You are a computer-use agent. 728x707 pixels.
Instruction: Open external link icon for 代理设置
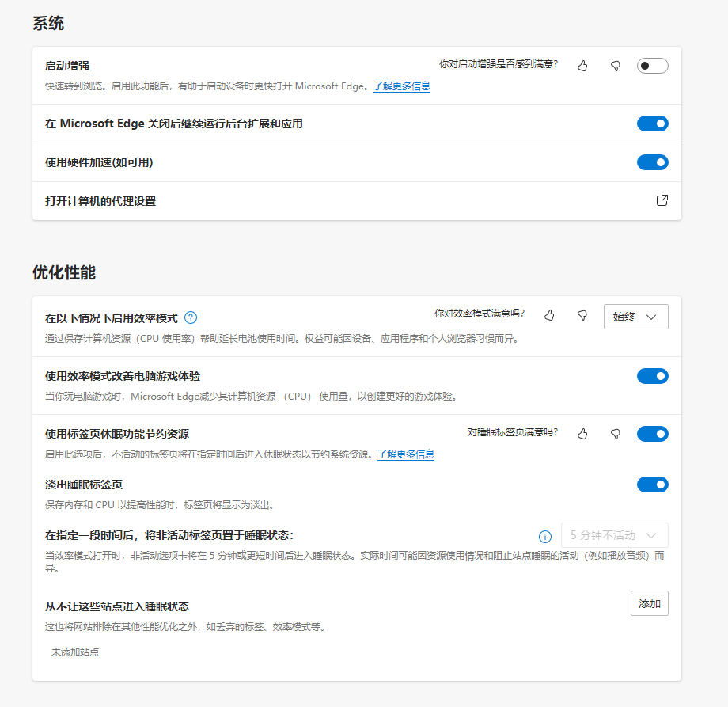(x=662, y=200)
